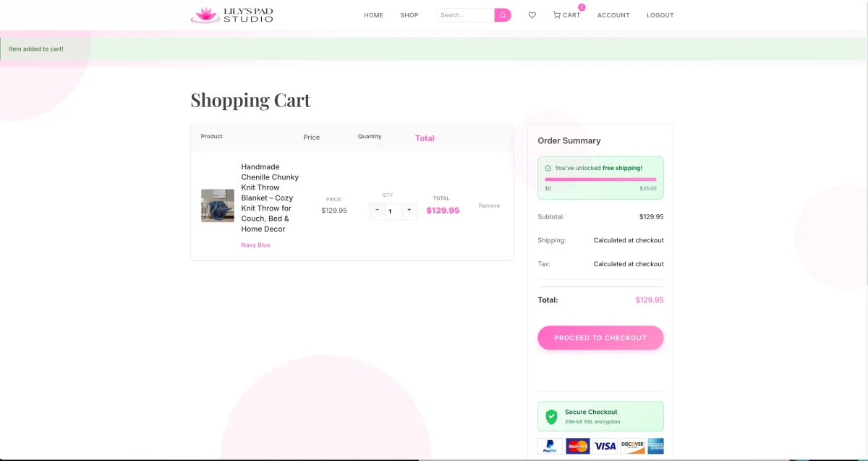
Task: Click the free shipping progress bar
Action: [x=600, y=179]
